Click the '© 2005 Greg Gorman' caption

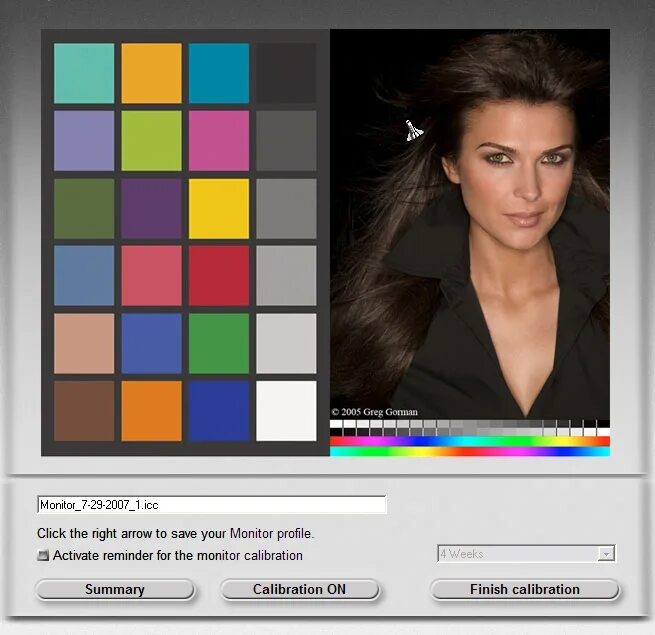pos(374,412)
